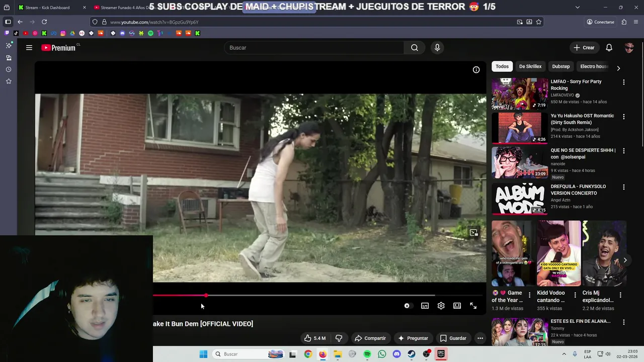Open Steam from the taskbar
The width and height of the screenshot is (644, 362).
tap(412, 354)
